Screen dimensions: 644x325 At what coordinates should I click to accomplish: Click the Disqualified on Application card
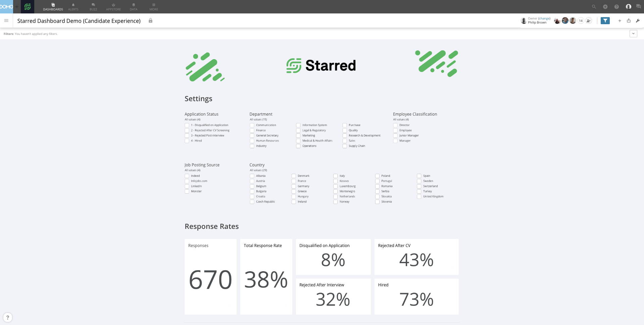coord(333,257)
